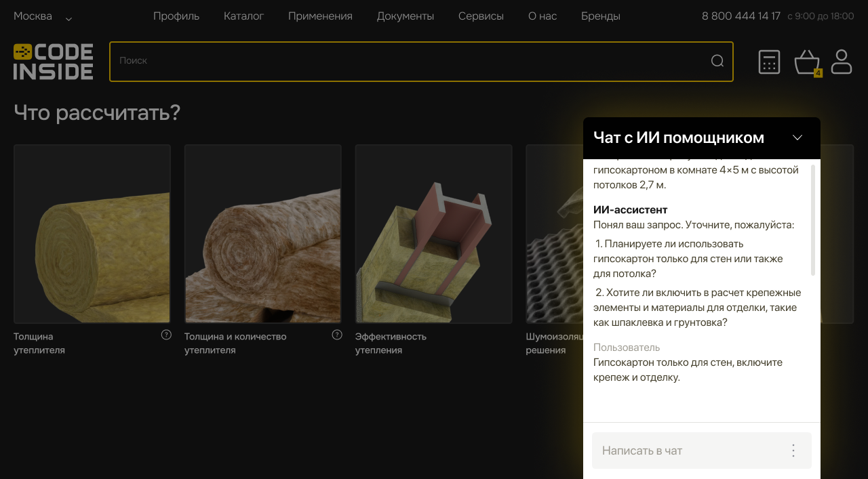Open Толщина и количество утеплителя thumbnail

tap(263, 234)
